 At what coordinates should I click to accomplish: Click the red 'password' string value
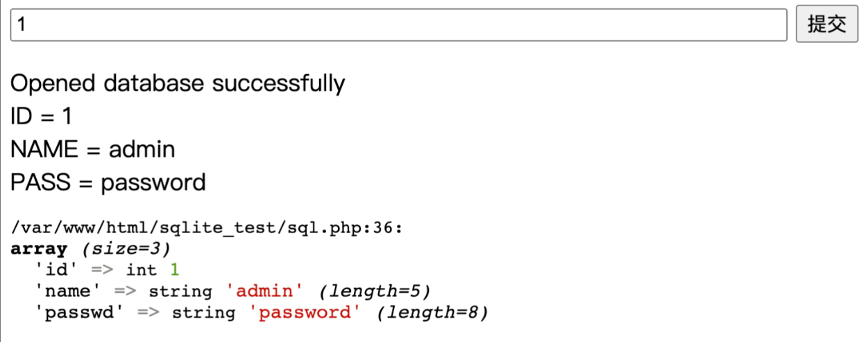[305, 312]
